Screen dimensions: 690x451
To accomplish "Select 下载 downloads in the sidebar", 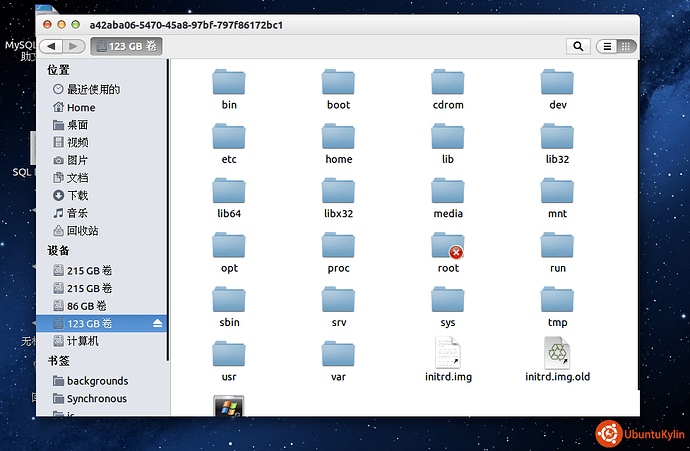I will click(x=77, y=195).
